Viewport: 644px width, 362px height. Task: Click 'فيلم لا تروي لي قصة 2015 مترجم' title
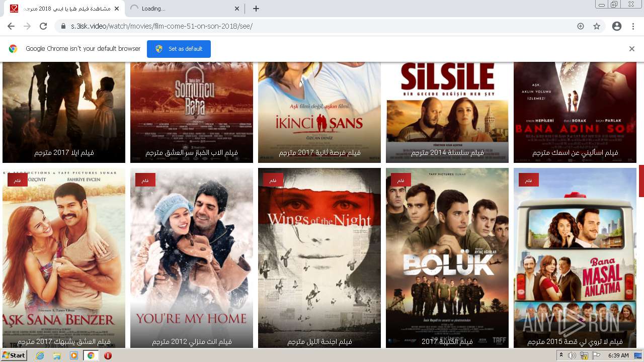click(575, 341)
